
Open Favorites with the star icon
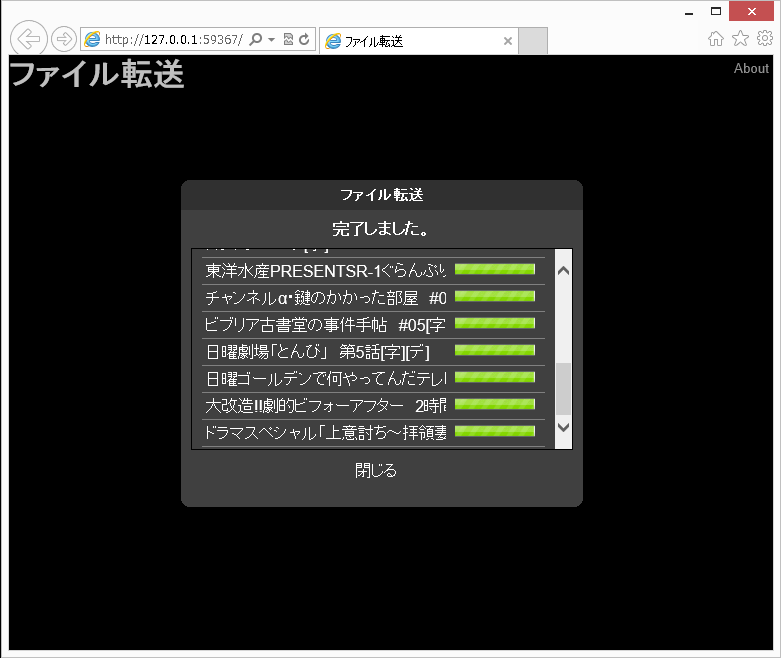pos(740,39)
